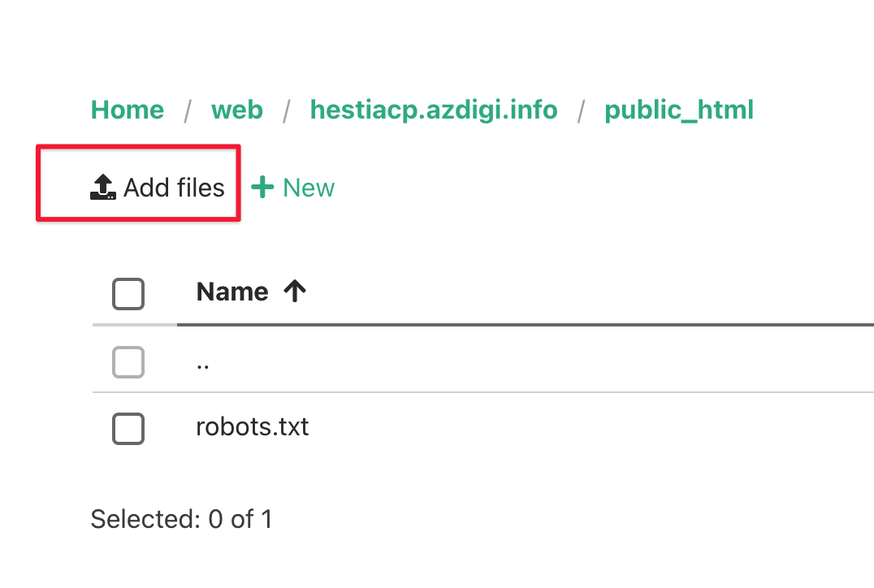Open the New item creation option
The height and width of the screenshot is (588, 874).
pyautogui.click(x=292, y=187)
